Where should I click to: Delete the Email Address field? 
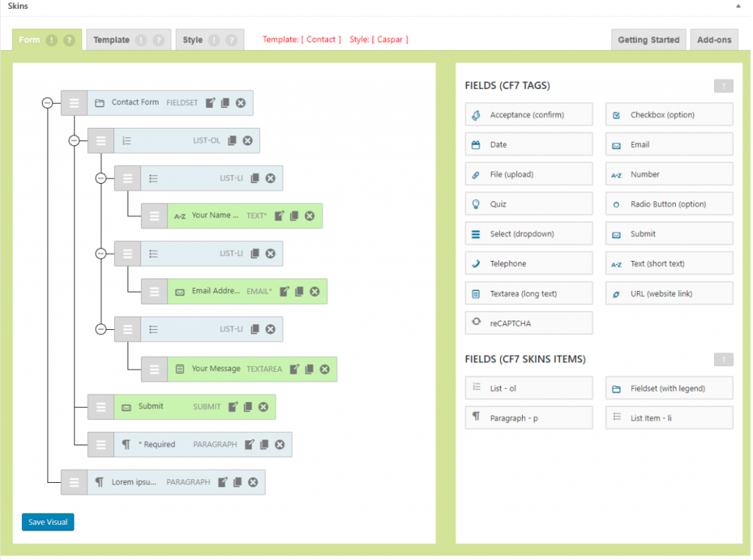(x=314, y=292)
